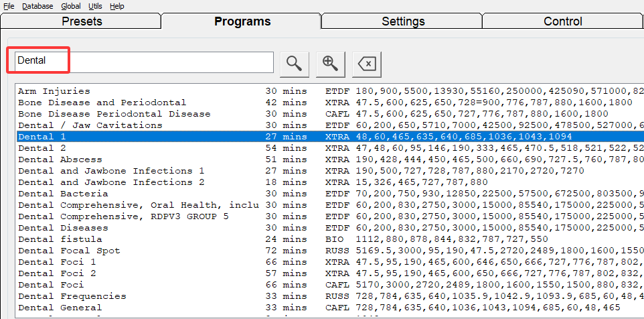Switch to the Control tab
644x319 pixels.
pyautogui.click(x=563, y=21)
